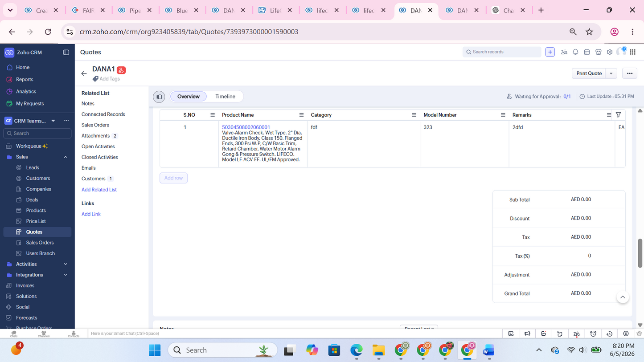Screen dimensions: 644x362
Task: Open Chats in the bottom bar
Action: 14,334
